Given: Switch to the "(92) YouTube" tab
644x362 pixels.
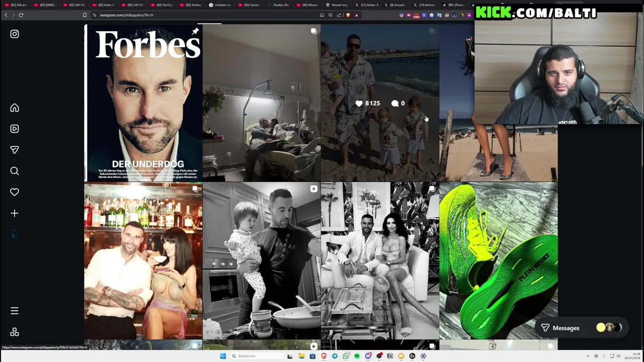Looking at the screenshot, I should (x=162, y=5).
